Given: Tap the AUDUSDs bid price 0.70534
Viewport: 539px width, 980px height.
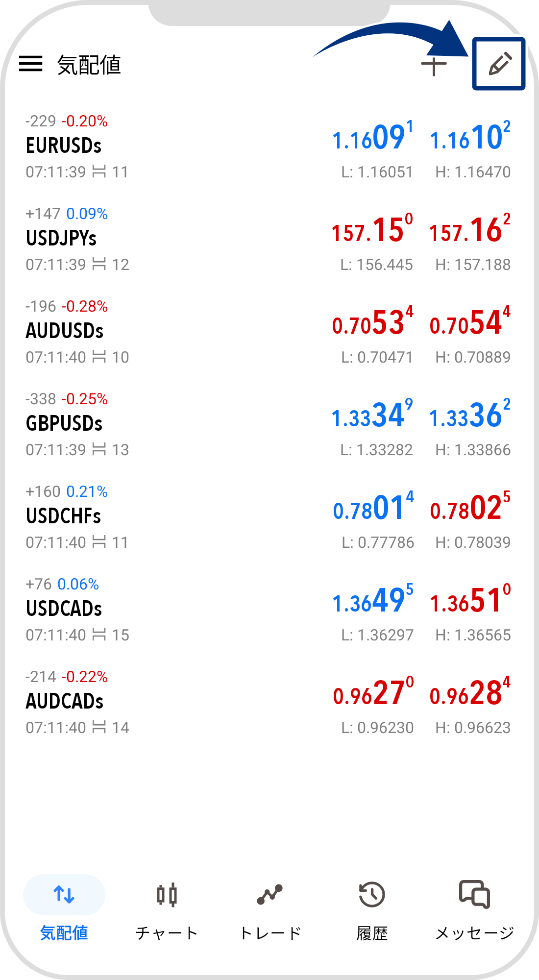Looking at the screenshot, I should tap(372, 323).
